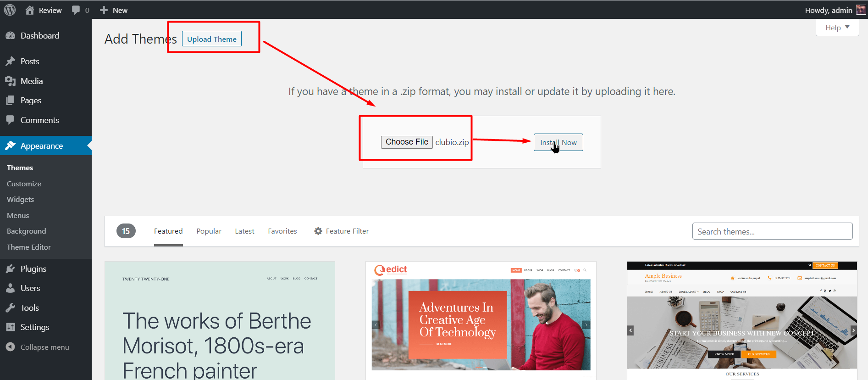Viewport: 868px width, 380px height.
Task: Click the Plugins plug icon in sidebar
Action: (x=11, y=269)
